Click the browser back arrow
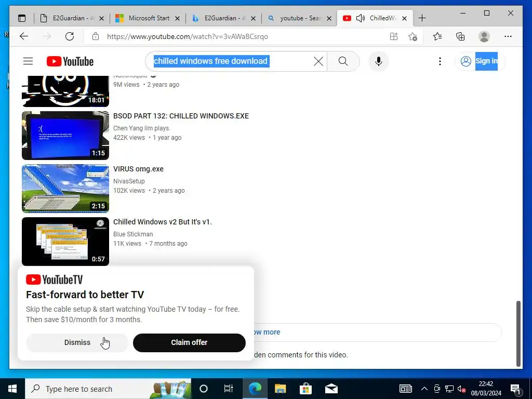532x399 pixels. point(24,36)
